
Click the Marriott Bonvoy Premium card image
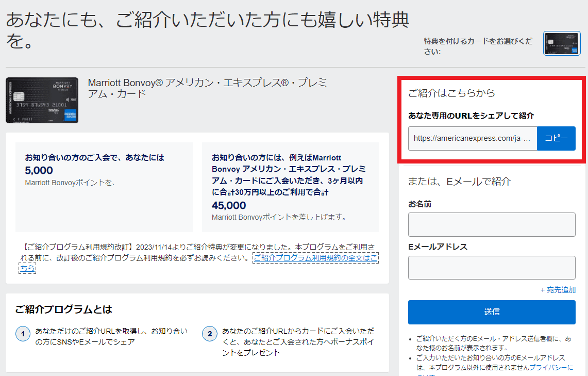pos(42,100)
